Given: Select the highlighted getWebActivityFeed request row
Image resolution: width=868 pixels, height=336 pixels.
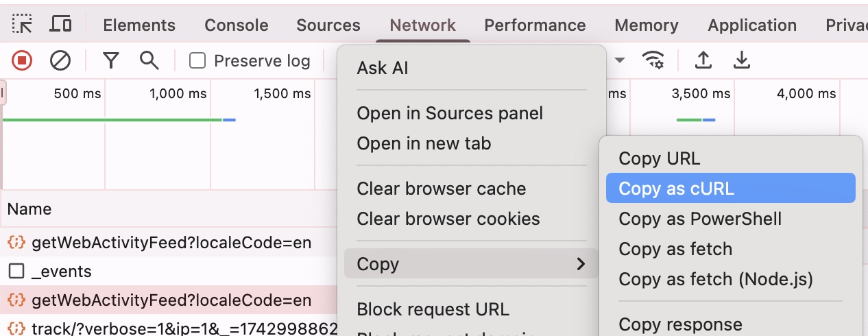Looking at the screenshot, I should coord(171,300).
